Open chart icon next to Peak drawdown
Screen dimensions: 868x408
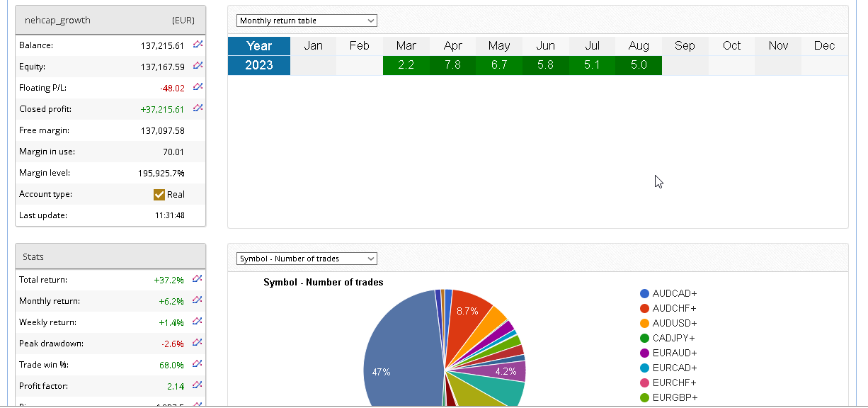coord(198,343)
